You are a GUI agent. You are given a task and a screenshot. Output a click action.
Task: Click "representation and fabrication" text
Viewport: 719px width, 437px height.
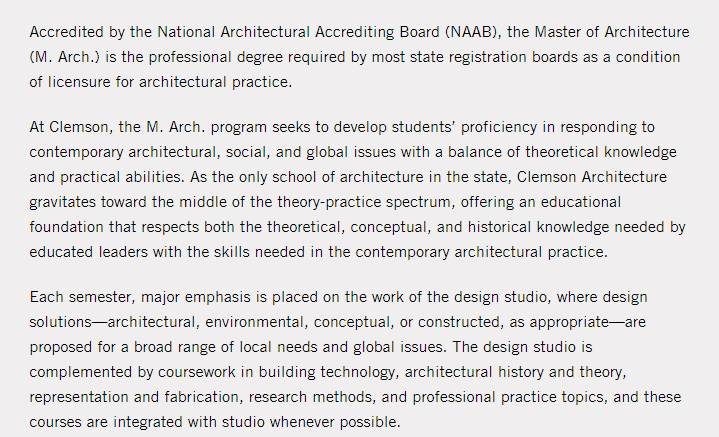[134, 397]
